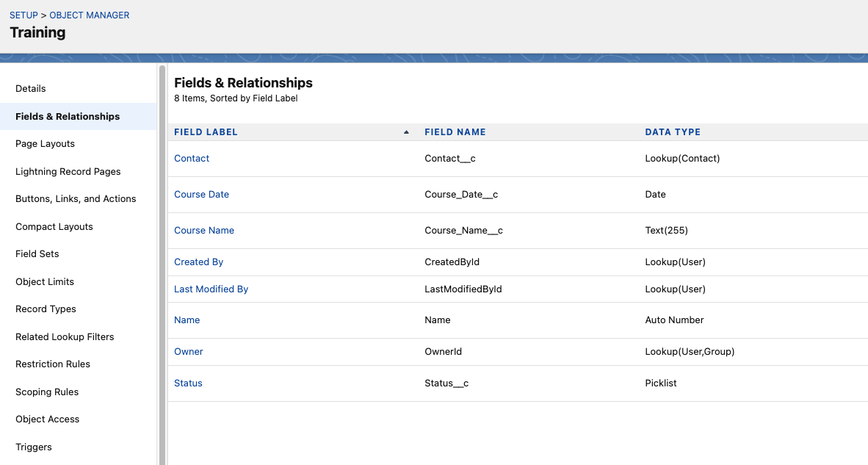Select the Record Types section
This screenshot has width=868, height=465.
pos(46,309)
